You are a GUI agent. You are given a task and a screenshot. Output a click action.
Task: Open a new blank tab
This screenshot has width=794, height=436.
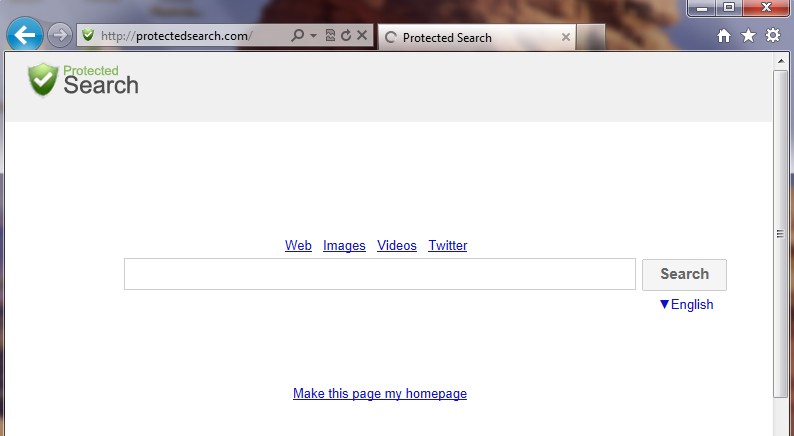click(591, 37)
